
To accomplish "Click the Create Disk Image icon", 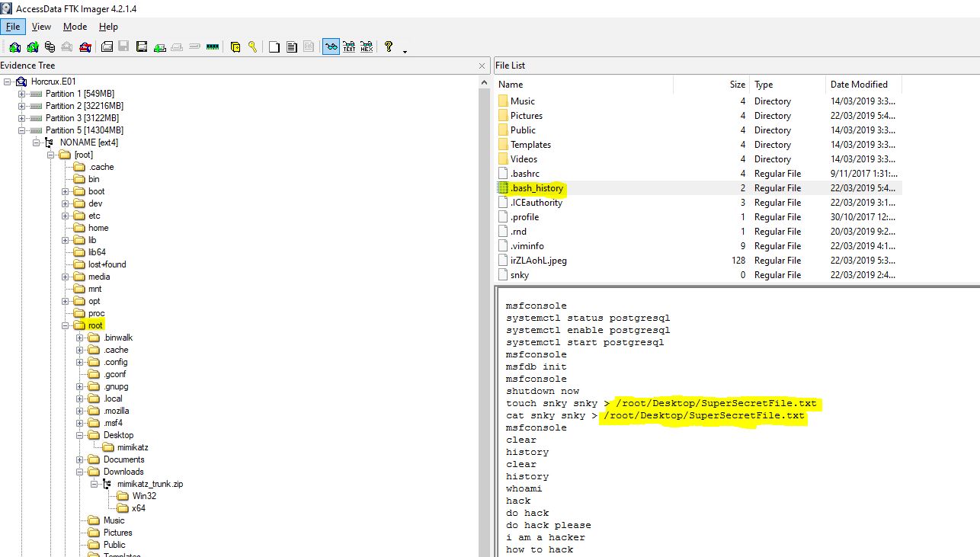I will click(x=107, y=46).
